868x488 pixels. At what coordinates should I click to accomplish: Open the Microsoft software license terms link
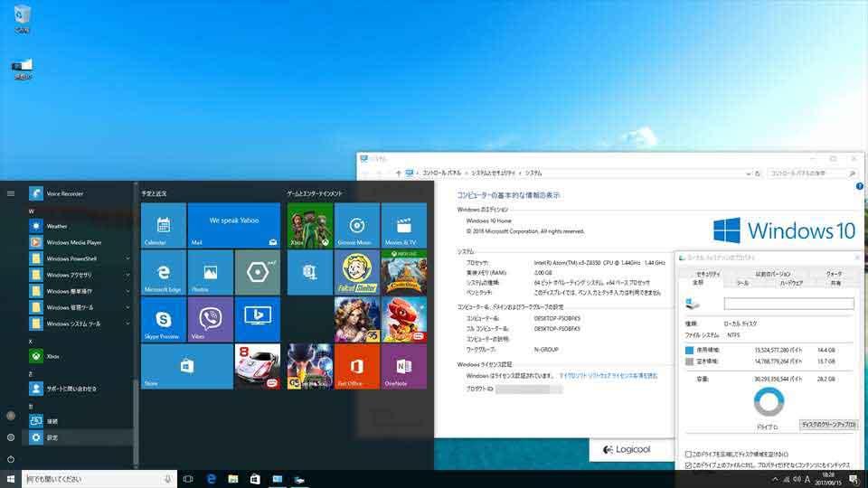[609, 376]
